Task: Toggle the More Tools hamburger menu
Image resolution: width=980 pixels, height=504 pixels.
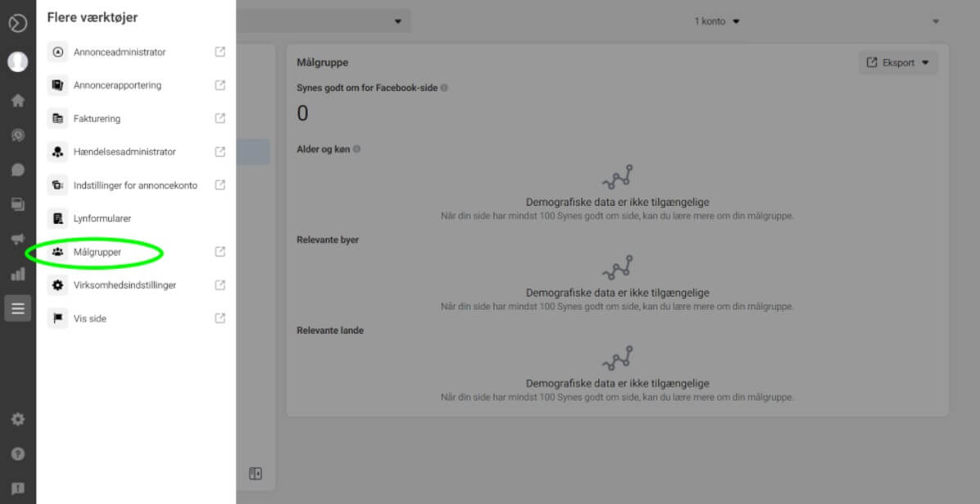Action: coord(17,308)
